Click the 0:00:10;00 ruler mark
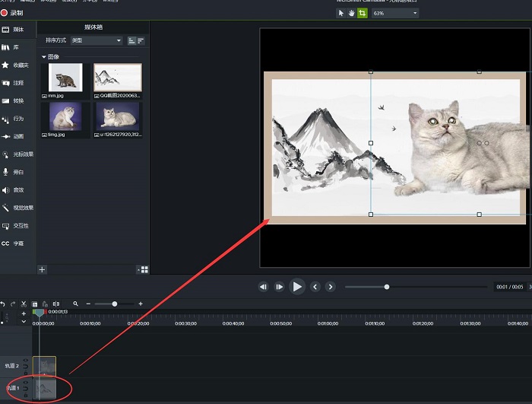The height and width of the screenshot is (404, 532). [90, 323]
